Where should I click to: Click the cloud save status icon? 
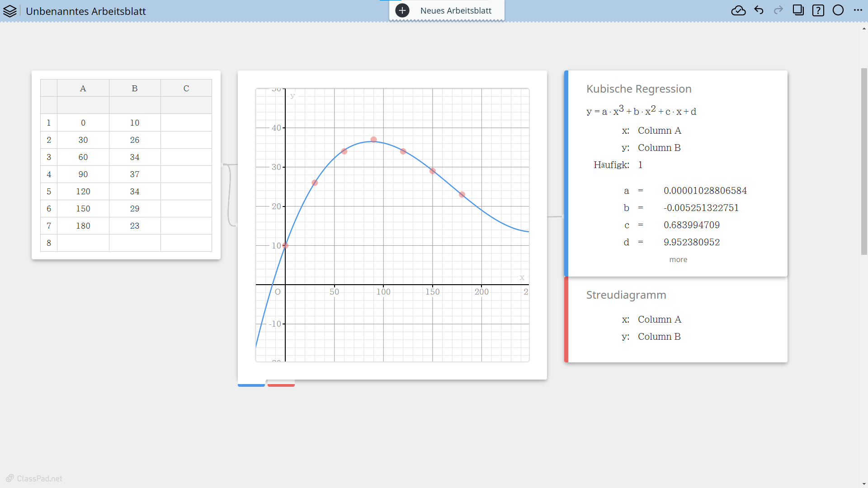point(738,10)
